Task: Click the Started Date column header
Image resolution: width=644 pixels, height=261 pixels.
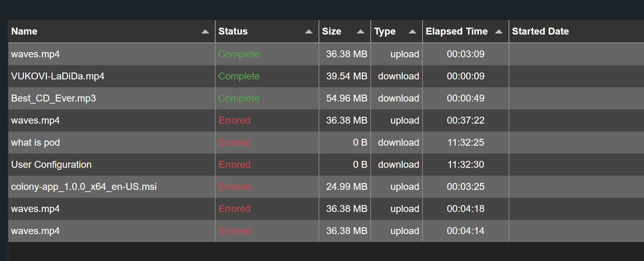Action: click(540, 31)
